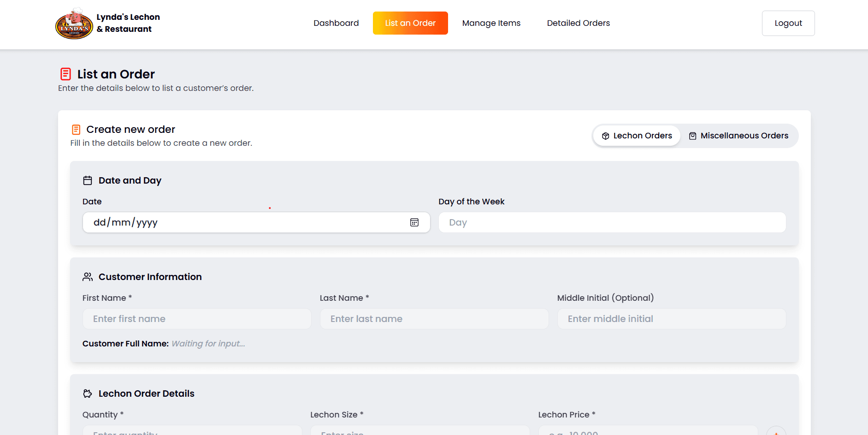This screenshot has height=435, width=868.
Task: Click the Day of the Week field
Action: pos(612,222)
